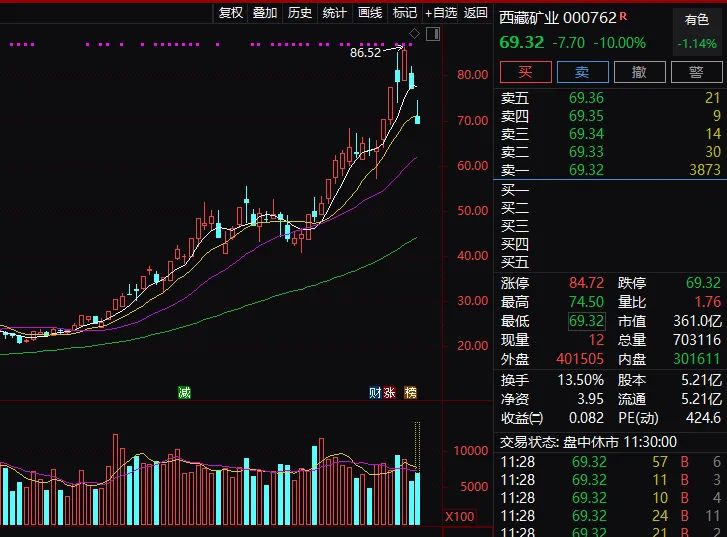Click the 涨 marker icon
This screenshot has width=727, height=537.
pyautogui.click(x=389, y=393)
